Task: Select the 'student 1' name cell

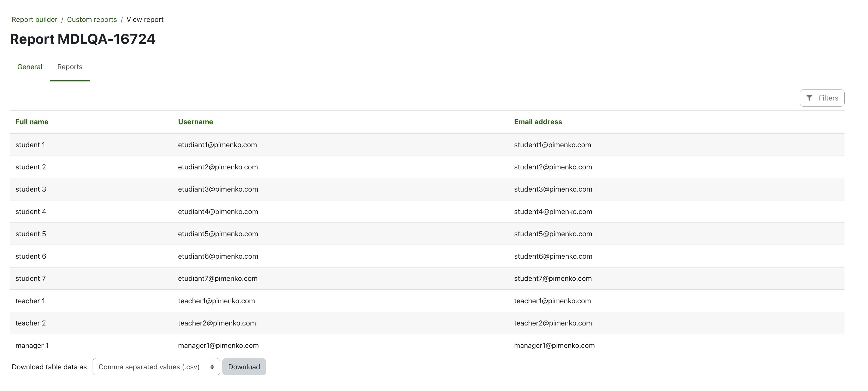Action: click(x=30, y=145)
